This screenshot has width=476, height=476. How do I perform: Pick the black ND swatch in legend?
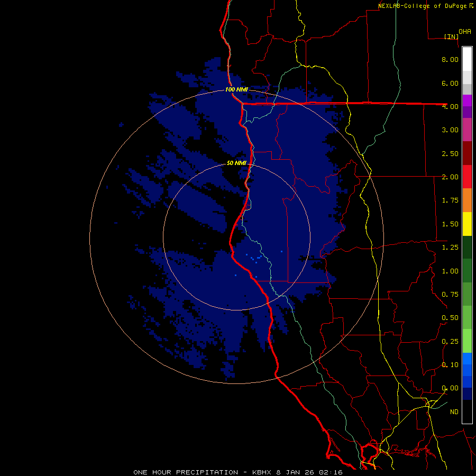(x=467, y=411)
